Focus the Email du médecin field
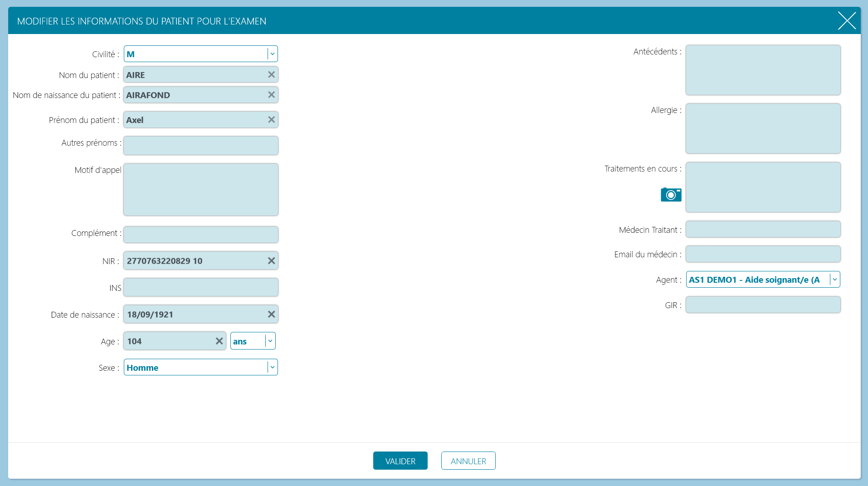Viewport: 868px width, 486px height. (763, 254)
